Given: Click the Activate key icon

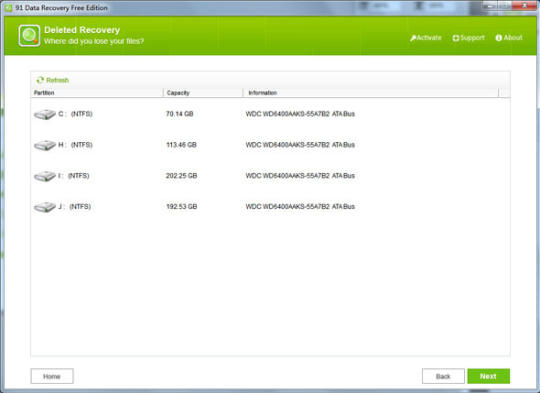Looking at the screenshot, I should [413, 38].
